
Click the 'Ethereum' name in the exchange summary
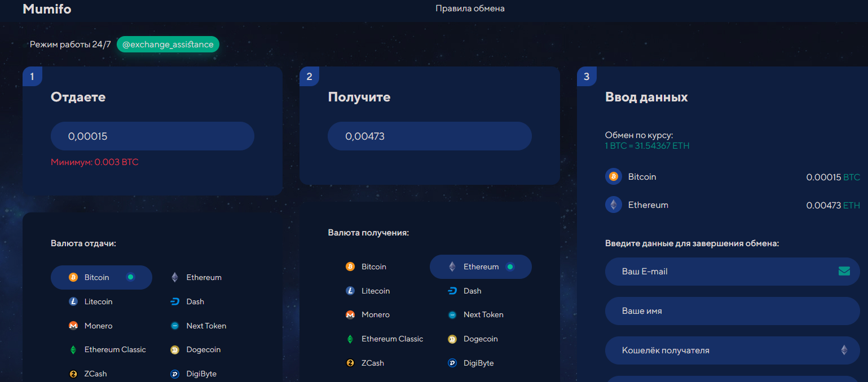coord(648,205)
